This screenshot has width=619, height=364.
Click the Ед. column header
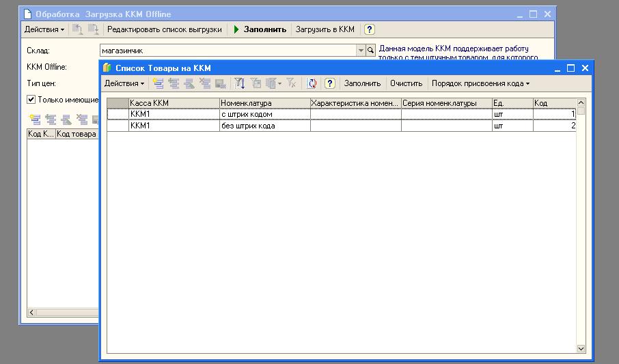click(512, 103)
